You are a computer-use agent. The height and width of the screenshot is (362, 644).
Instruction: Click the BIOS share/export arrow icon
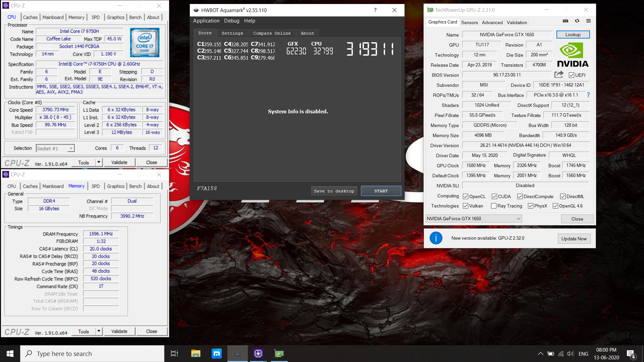point(559,74)
